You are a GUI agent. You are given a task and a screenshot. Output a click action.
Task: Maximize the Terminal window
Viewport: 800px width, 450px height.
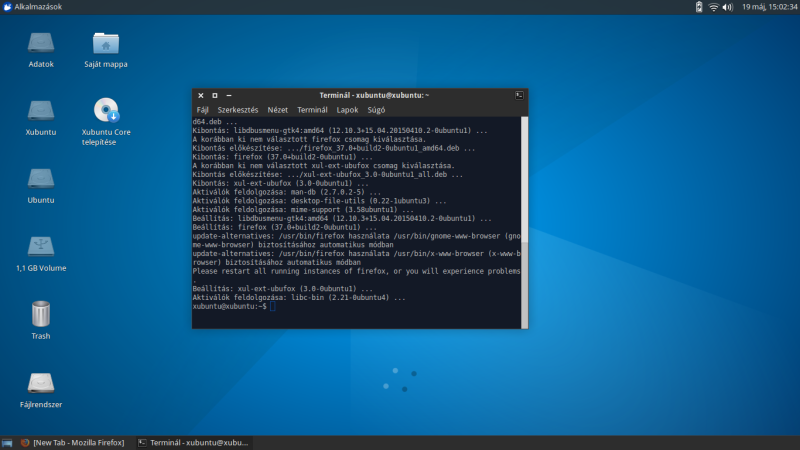coord(215,95)
